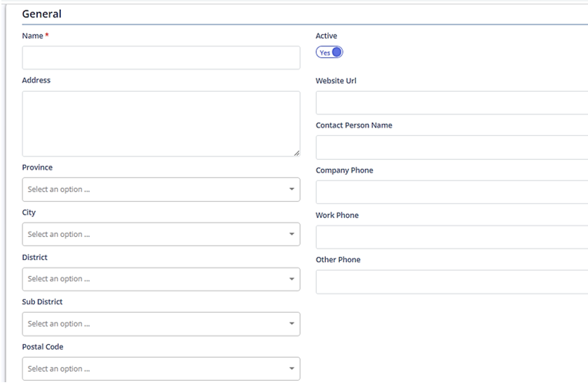Focus the Address text area
Viewport: 588px width, 392px height.
click(161, 124)
